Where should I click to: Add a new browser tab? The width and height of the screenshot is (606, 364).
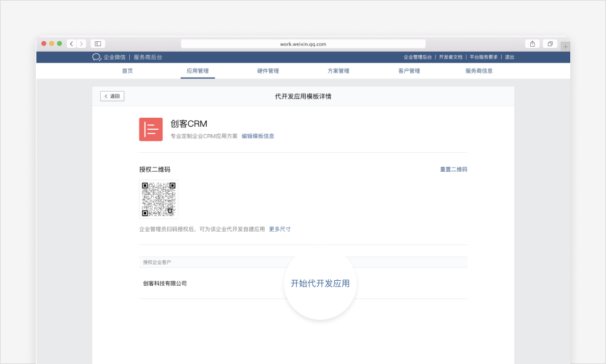[x=565, y=46]
